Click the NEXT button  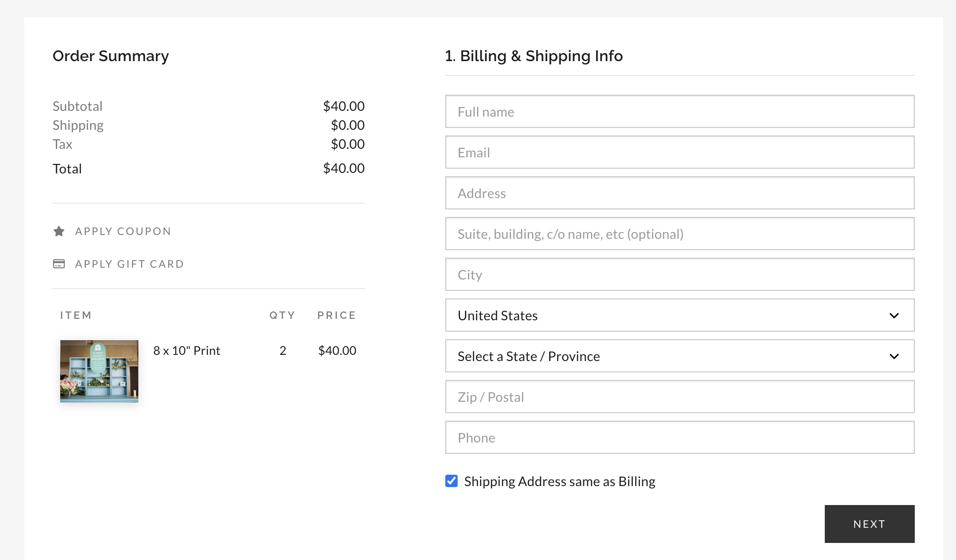click(869, 524)
